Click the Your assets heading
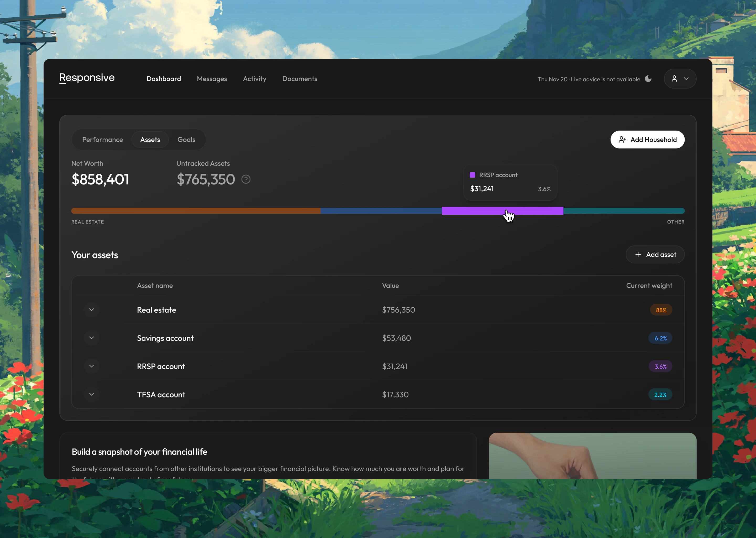This screenshot has width=756, height=538. [95, 255]
